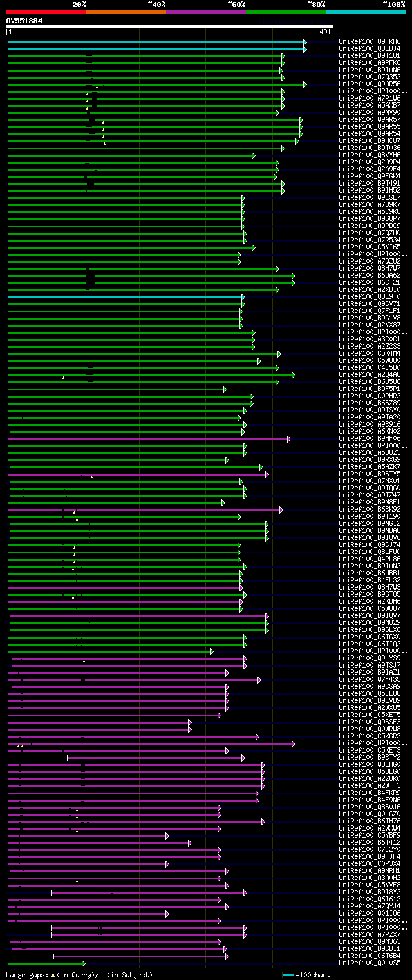Click the green ~80% legend segment
Viewport: 412px width, 980px height.
click(286, 12)
